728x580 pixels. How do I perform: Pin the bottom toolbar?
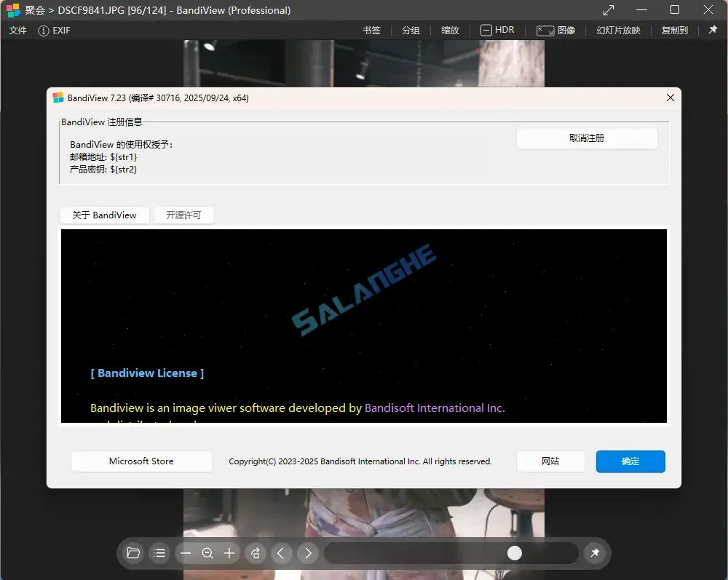pyautogui.click(x=595, y=553)
